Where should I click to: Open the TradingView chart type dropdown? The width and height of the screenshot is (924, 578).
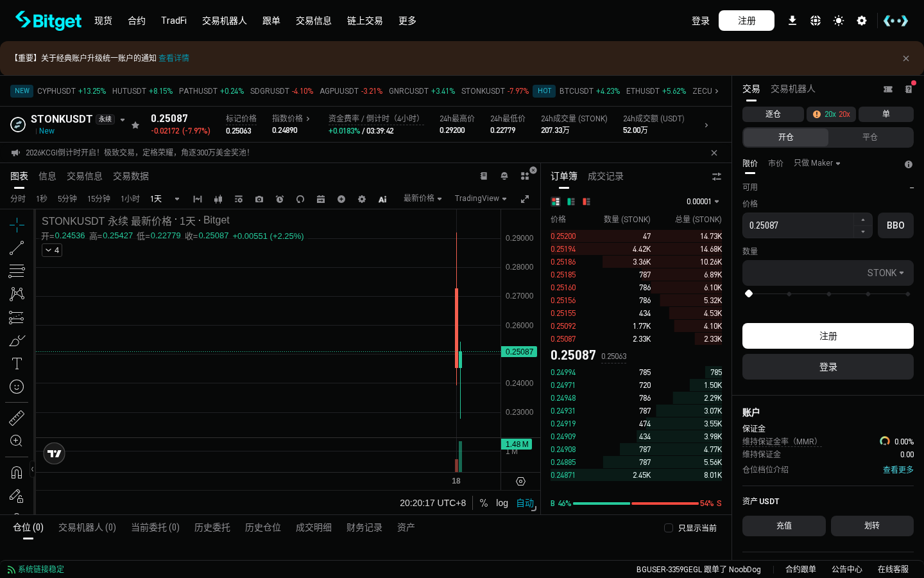(481, 198)
